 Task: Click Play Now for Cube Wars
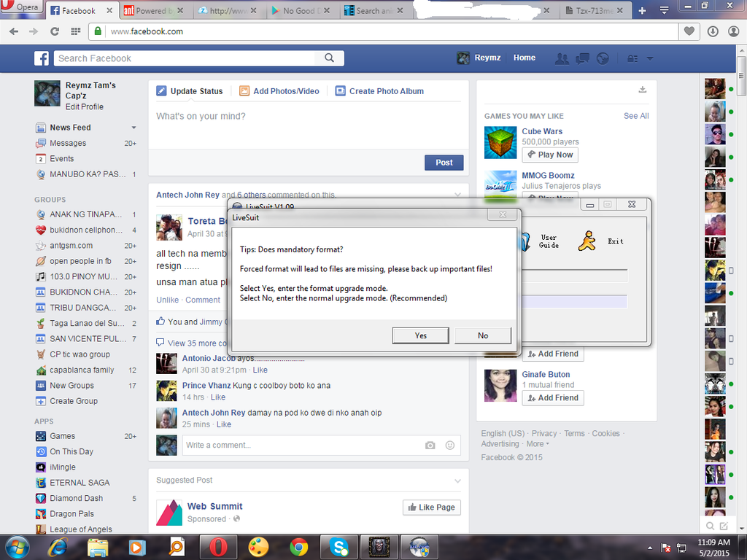[x=550, y=155]
